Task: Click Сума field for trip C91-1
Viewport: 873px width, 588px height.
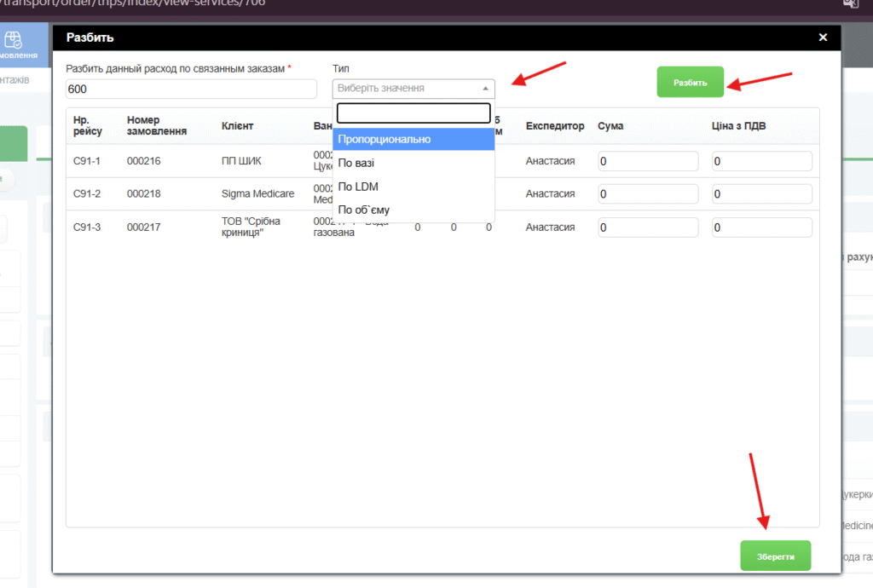Action: 648,161
